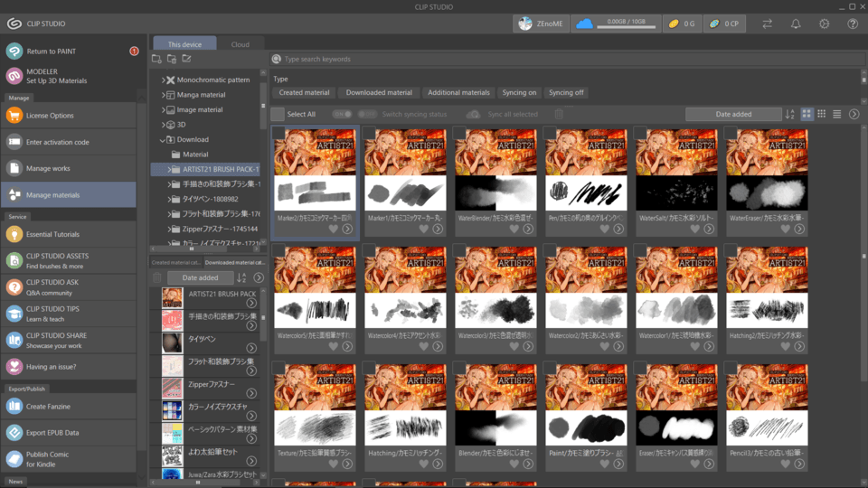Switch to Cloud tab
The width and height of the screenshot is (868, 488).
pos(240,43)
